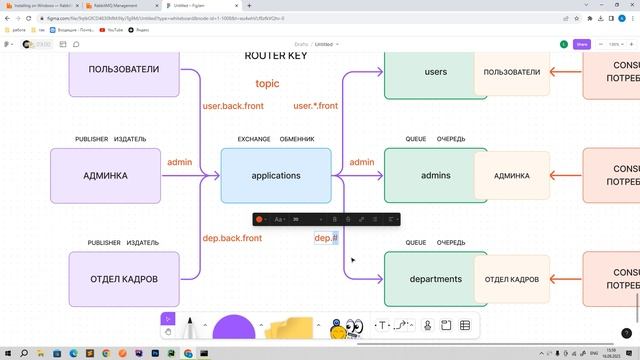Open the stickers and emoji widget

point(346,329)
